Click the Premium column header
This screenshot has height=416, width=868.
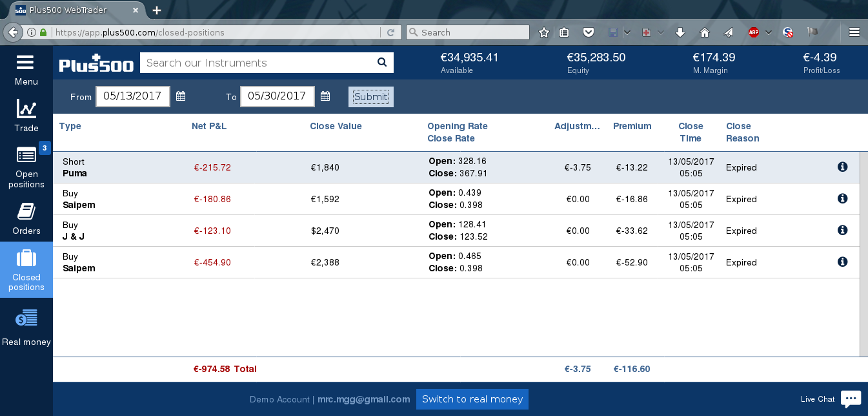point(632,126)
